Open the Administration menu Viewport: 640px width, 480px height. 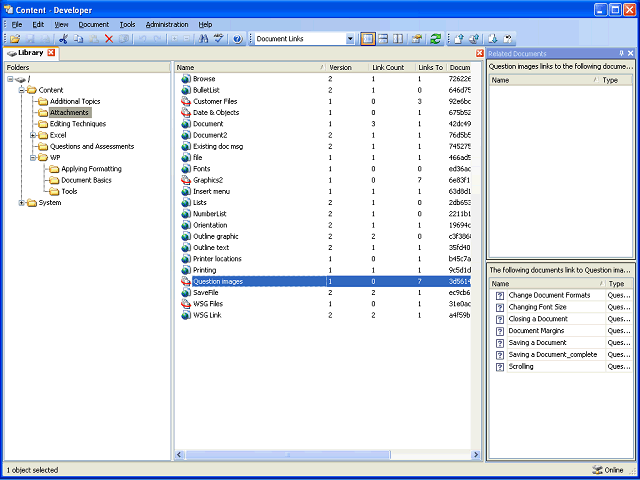click(x=167, y=24)
